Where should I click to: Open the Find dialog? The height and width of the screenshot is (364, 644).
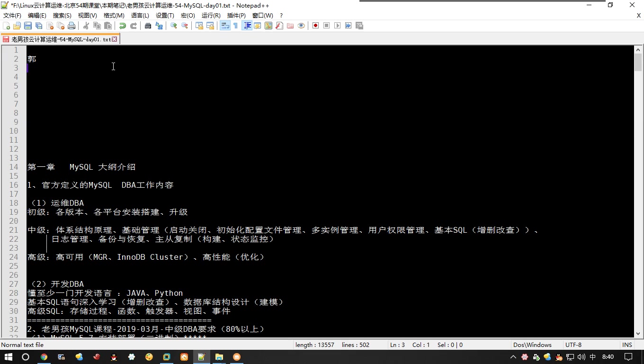coord(147,26)
